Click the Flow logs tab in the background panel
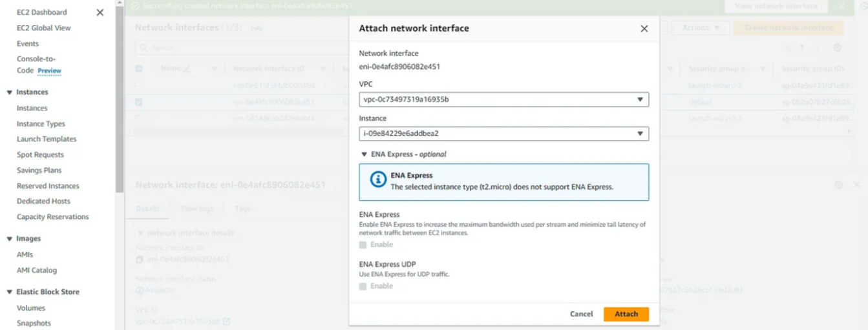This screenshot has width=868, height=330. [x=198, y=209]
